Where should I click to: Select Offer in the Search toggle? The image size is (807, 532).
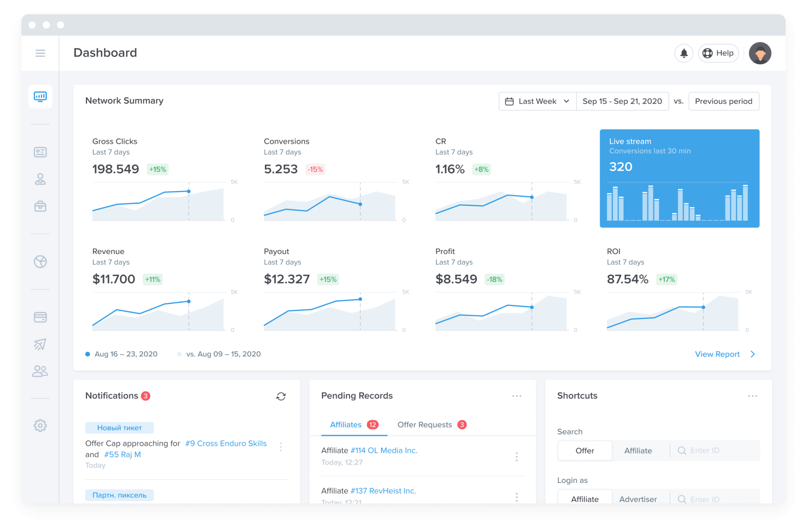coord(585,450)
